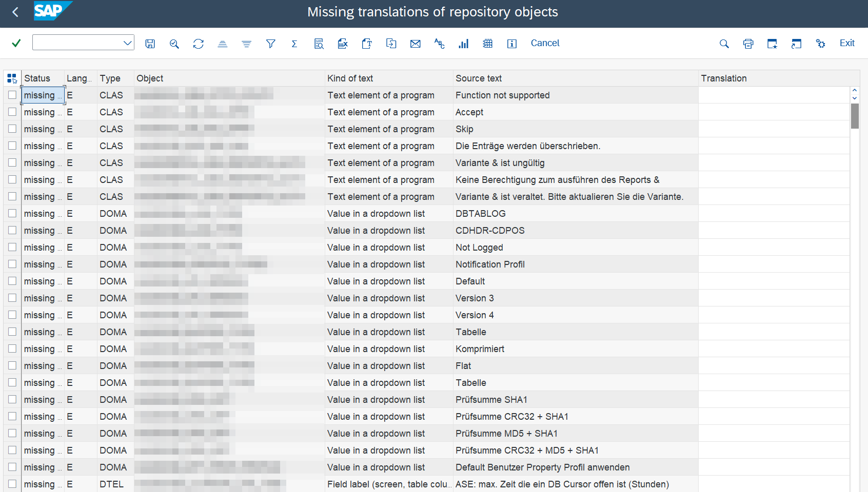The image size is (868, 492).
Task: Check row with source text 'Accept'
Action: (12, 112)
